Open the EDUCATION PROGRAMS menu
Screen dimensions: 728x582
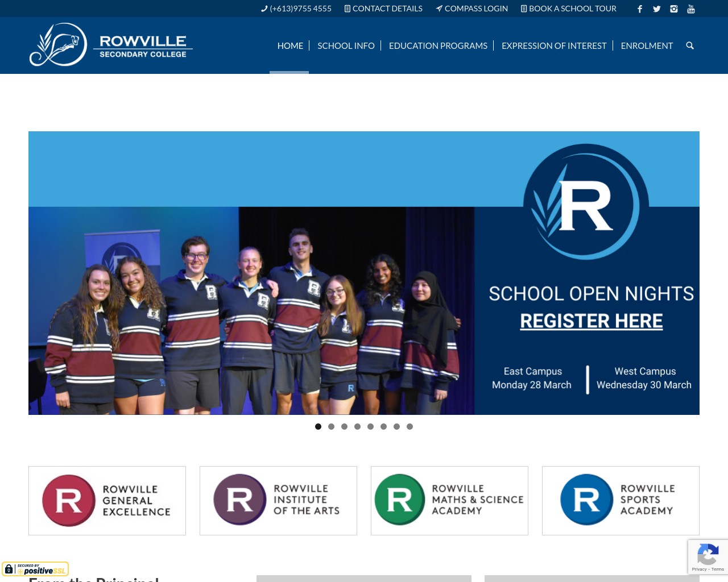(x=438, y=45)
